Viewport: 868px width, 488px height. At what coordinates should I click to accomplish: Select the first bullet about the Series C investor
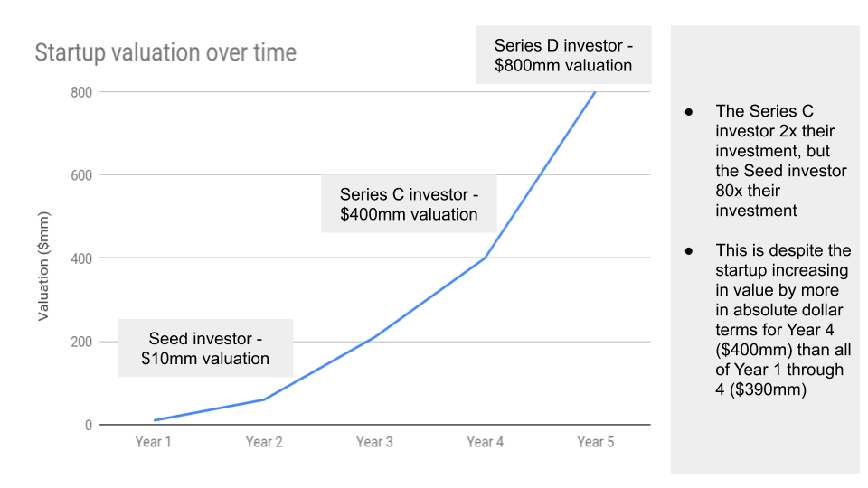tap(766, 161)
